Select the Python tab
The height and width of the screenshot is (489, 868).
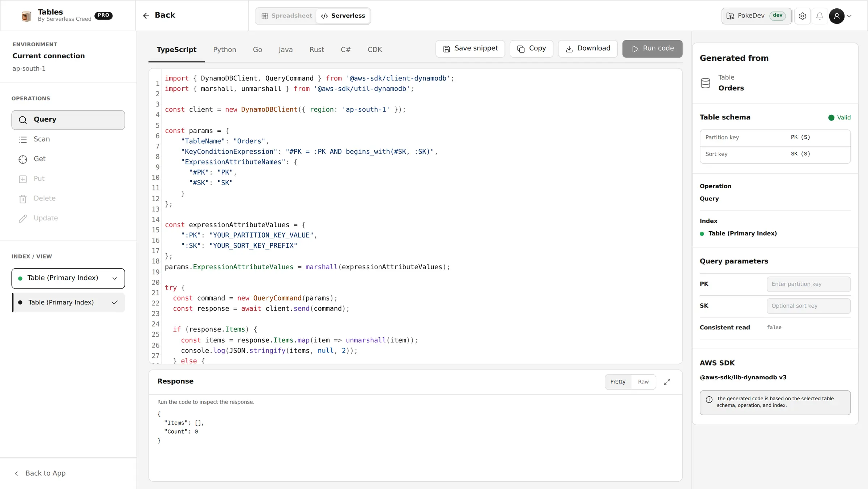point(225,50)
